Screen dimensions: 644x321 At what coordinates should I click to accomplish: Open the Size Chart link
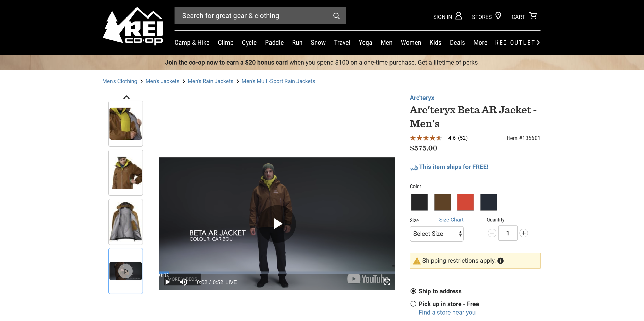tap(451, 220)
